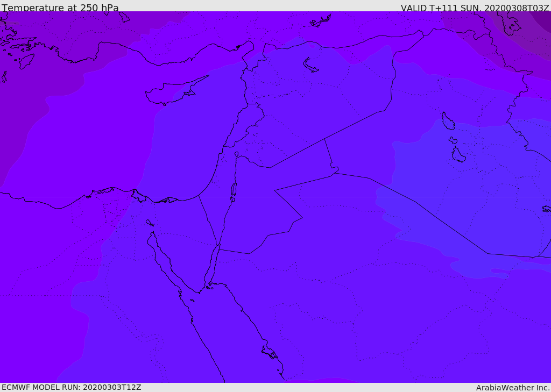Click the 'Temperature at 250 hPa' title
Screen dimensions: 551x392
pos(60,8)
